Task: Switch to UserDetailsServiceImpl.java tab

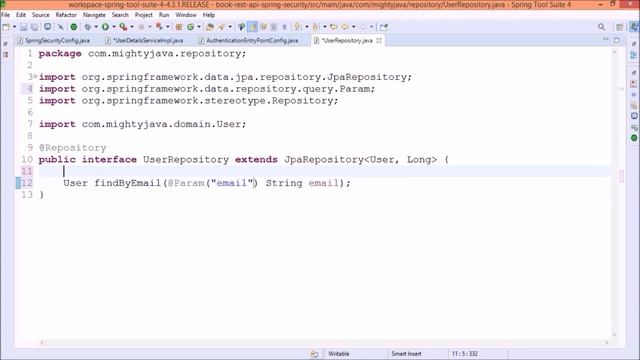Action: tap(144, 40)
